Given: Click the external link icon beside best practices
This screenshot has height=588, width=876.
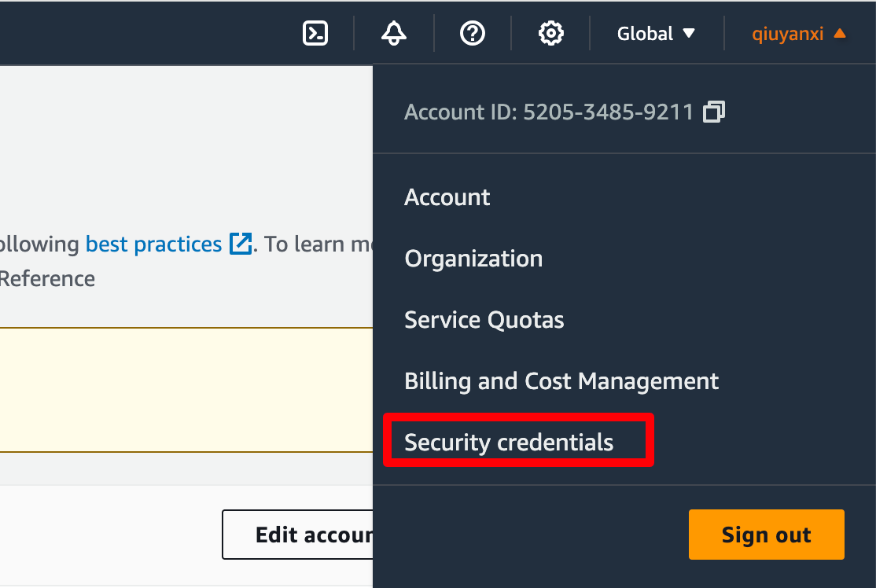Looking at the screenshot, I should point(241,244).
